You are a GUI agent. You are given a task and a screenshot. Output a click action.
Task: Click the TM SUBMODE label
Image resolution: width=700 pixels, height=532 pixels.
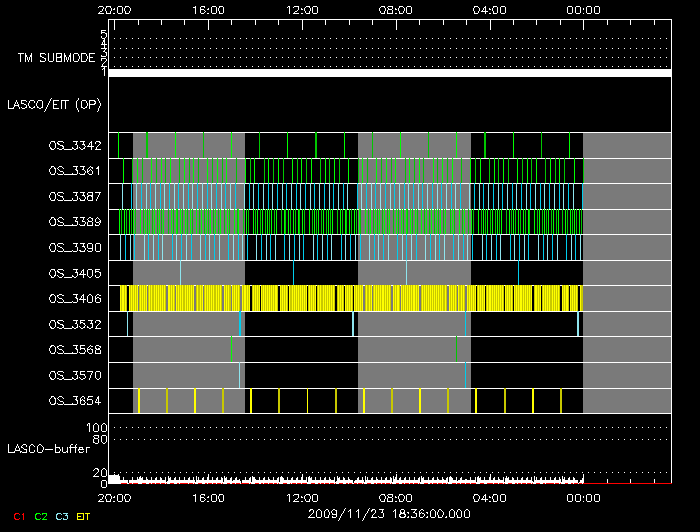56,58
